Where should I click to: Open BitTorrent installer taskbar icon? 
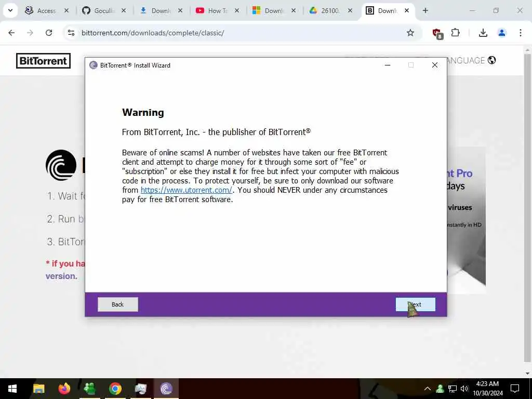coord(166,389)
